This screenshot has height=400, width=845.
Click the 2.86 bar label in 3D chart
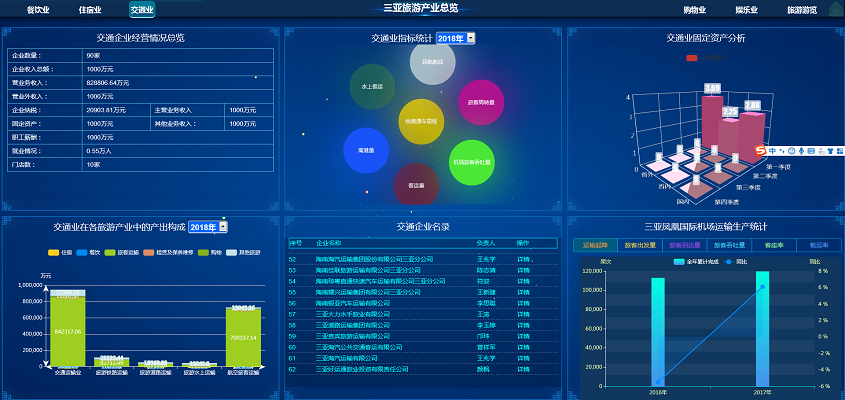752,105
